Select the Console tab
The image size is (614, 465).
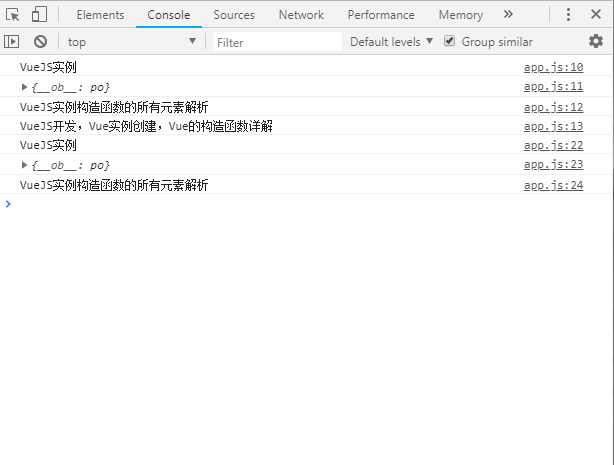[169, 15]
